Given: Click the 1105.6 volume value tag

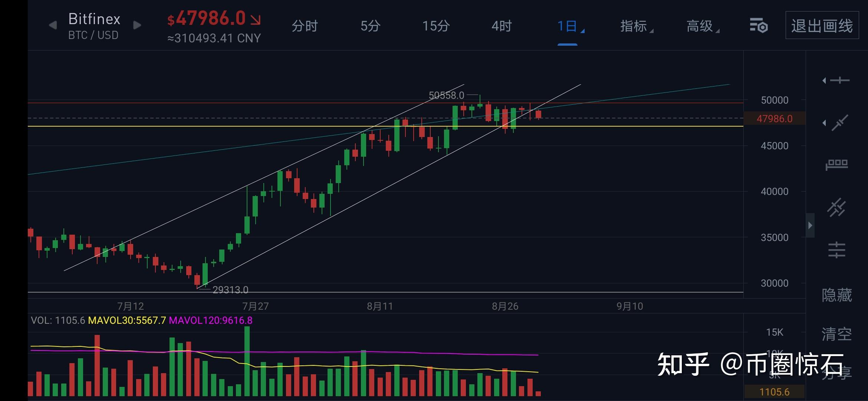Looking at the screenshot, I should [775, 392].
